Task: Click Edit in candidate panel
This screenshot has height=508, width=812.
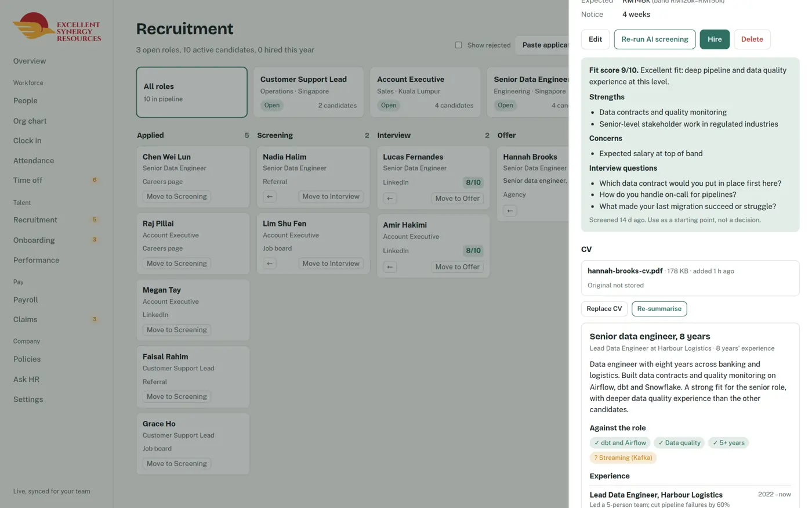Action: (x=595, y=39)
